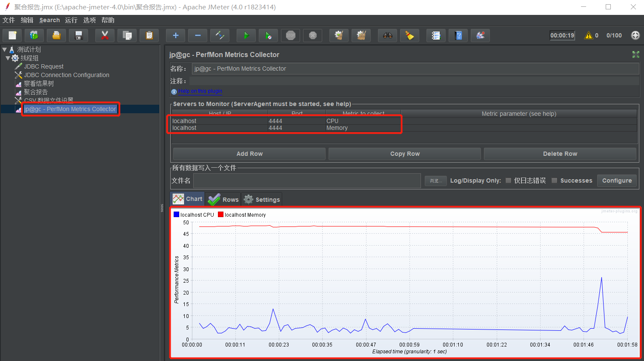The width and height of the screenshot is (644, 361).
Task: Select 察看结果树 listener in the tree
Action: click(x=39, y=83)
